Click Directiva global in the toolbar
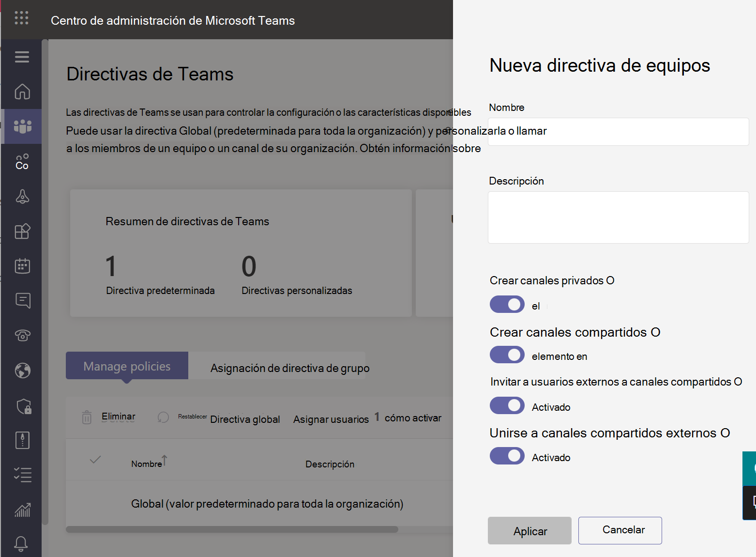Viewport: 756px width, 557px height. 245,419
